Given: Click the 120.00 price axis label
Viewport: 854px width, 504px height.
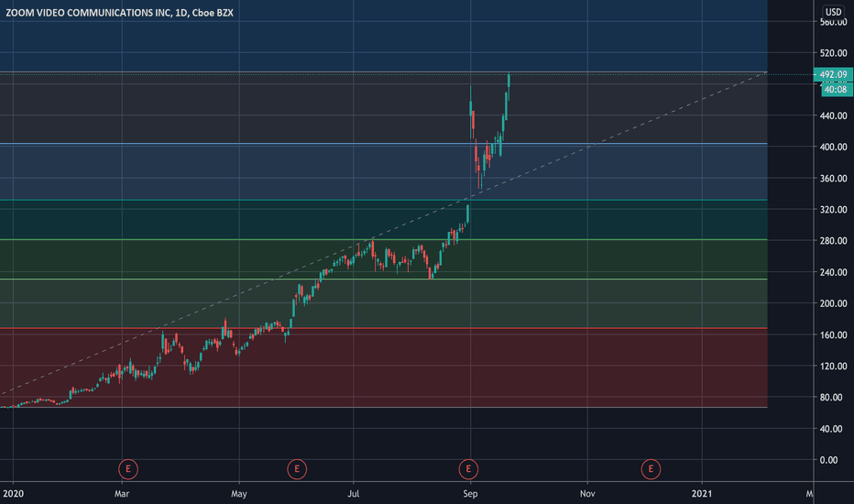Looking at the screenshot, I should point(833,367).
